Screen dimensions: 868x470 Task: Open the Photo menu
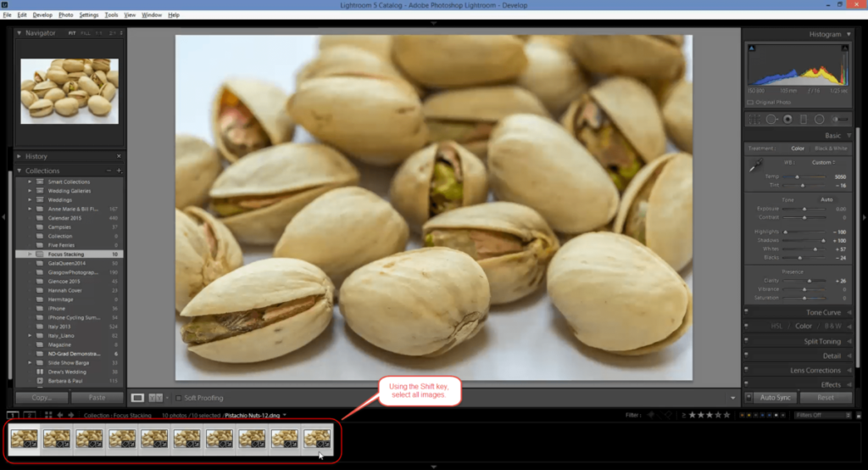65,15
